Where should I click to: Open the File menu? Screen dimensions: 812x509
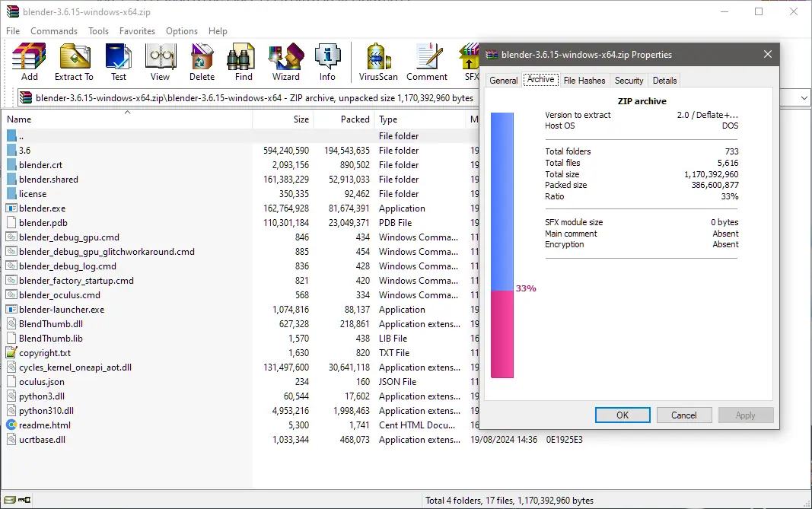coord(13,31)
